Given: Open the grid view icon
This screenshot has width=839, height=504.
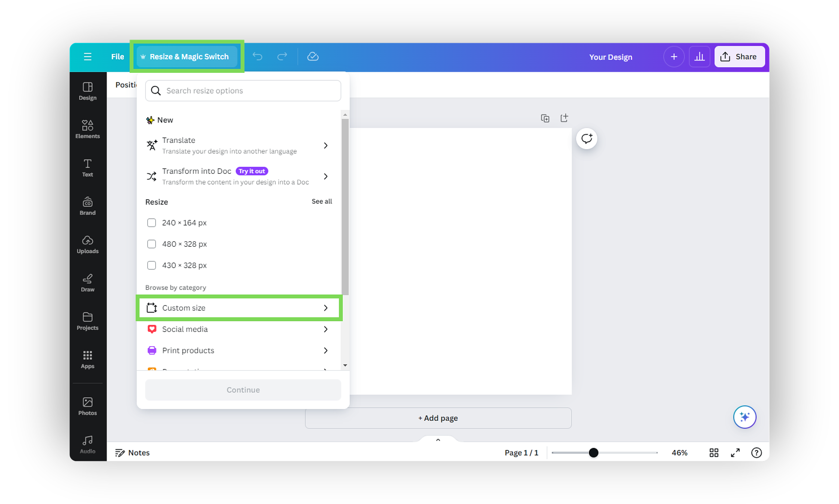Looking at the screenshot, I should (x=714, y=453).
